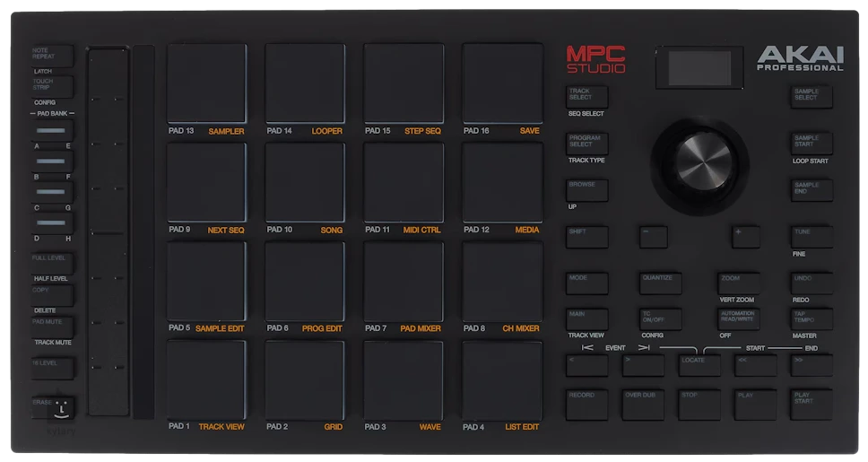Enable the 16 Level button
The image size is (868, 462).
pos(52,369)
